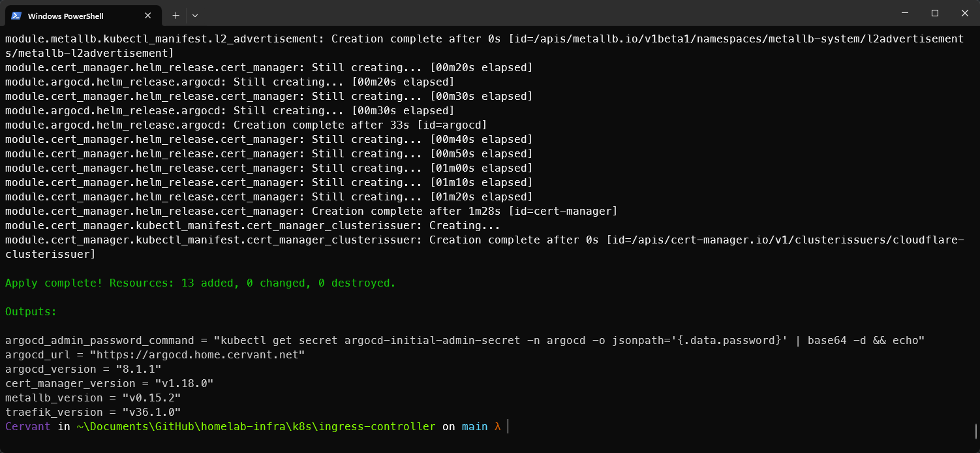Click the kubectl get secret command string

[x=573, y=341]
